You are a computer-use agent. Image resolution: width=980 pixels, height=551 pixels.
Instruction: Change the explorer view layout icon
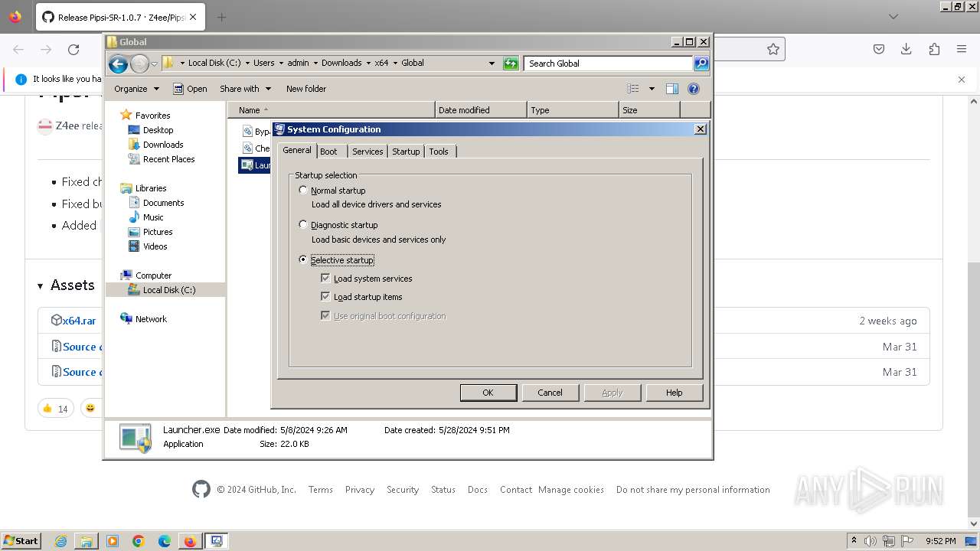click(x=633, y=89)
